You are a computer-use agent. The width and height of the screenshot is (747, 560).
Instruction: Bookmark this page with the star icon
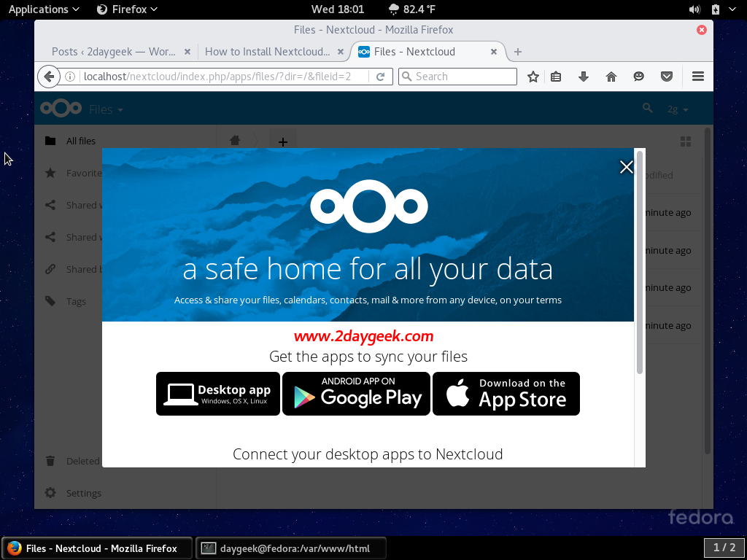click(533, 77)
